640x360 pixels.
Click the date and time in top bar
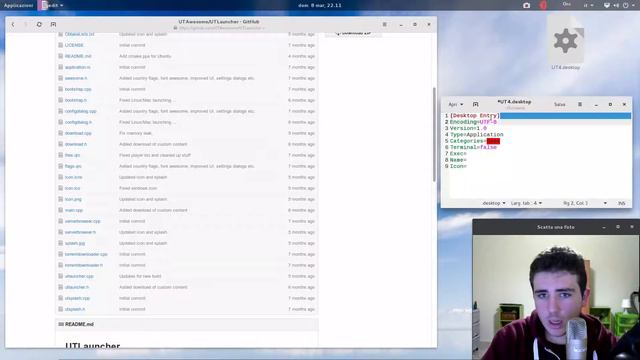(320, 5)
